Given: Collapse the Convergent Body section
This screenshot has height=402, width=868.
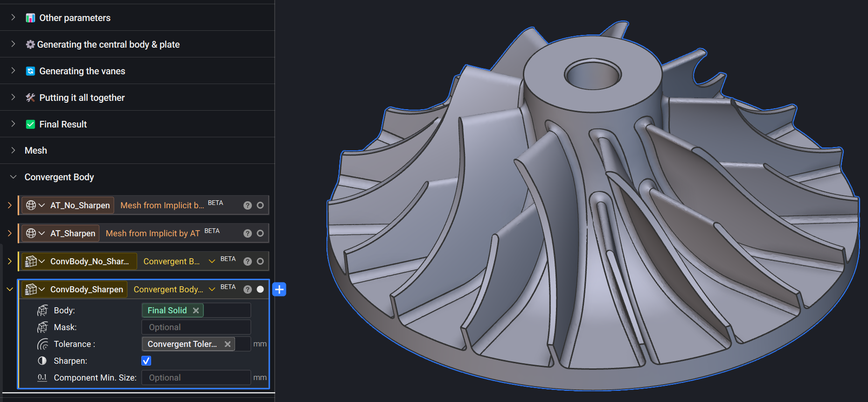Looking at the screenshot, I should [13, 177].
